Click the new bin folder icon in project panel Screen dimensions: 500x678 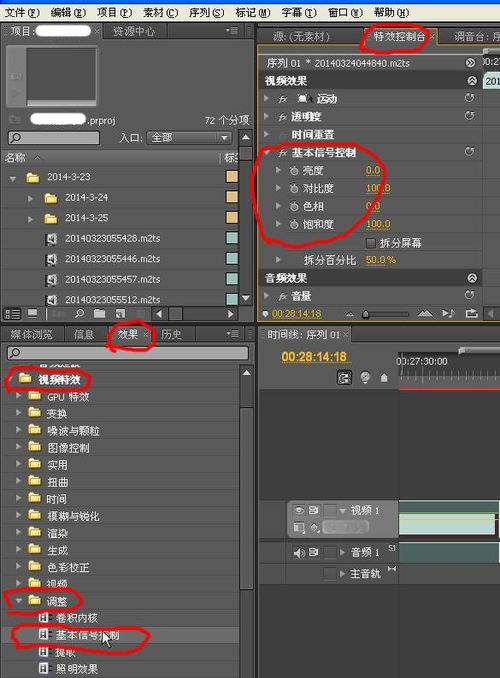point(99,313)
